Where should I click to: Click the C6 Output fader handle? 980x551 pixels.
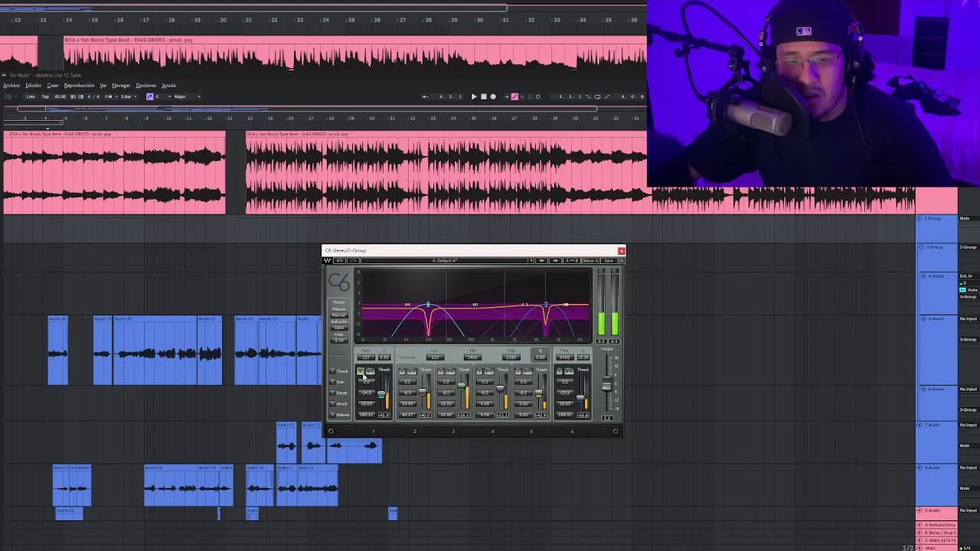606,383
